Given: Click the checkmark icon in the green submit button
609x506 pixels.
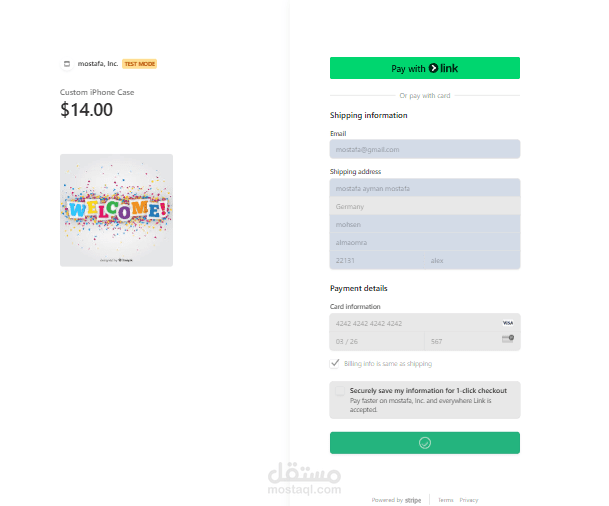Looking at the screenshot, I should click(425, 443).
